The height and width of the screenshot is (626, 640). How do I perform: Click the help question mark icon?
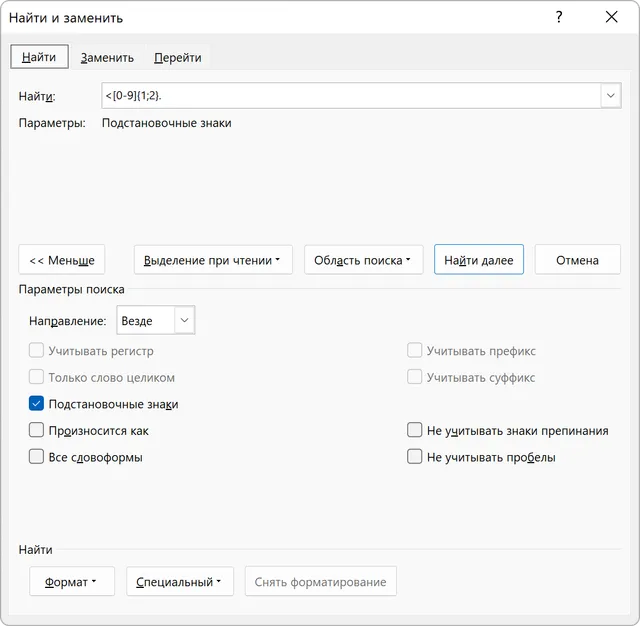(x=559, y=17)
